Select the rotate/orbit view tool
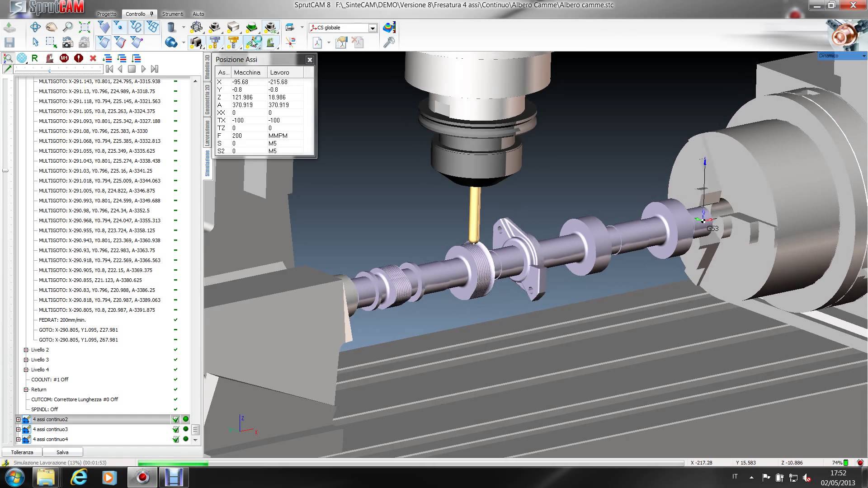 (x=35, y=27)
